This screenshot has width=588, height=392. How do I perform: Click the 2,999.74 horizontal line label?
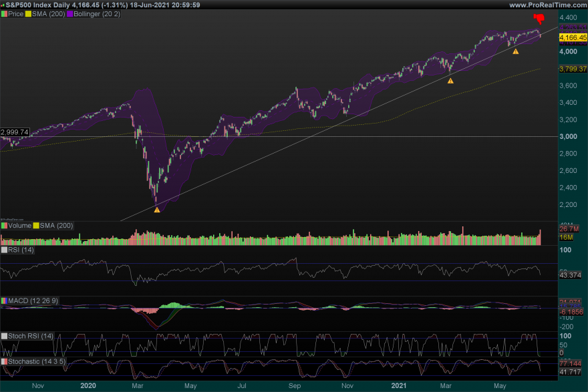(15, 132)
